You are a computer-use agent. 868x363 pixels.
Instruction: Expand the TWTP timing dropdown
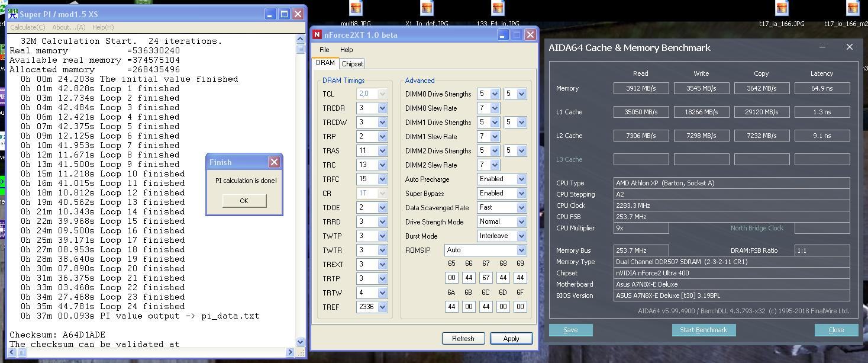click(382, 236)
